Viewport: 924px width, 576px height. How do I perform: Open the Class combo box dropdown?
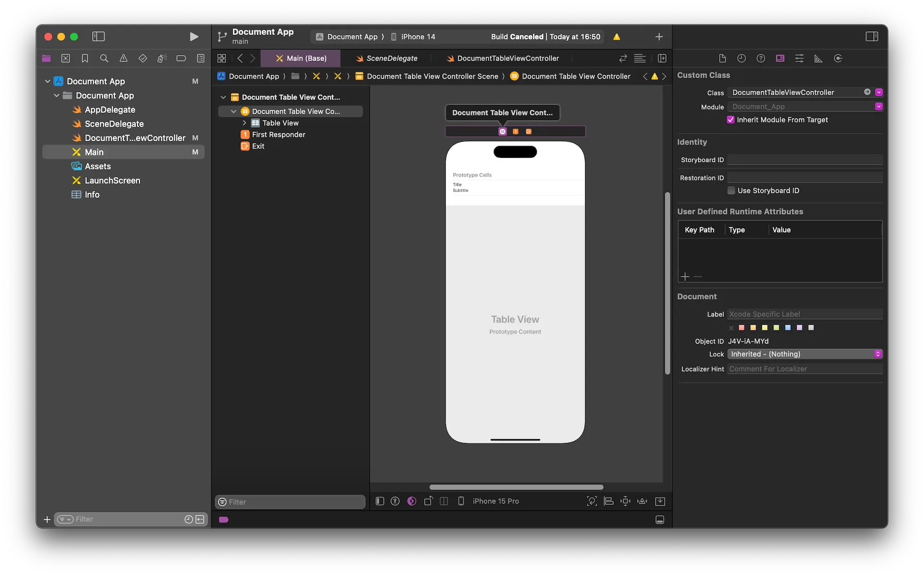click(x=878, y=92)
